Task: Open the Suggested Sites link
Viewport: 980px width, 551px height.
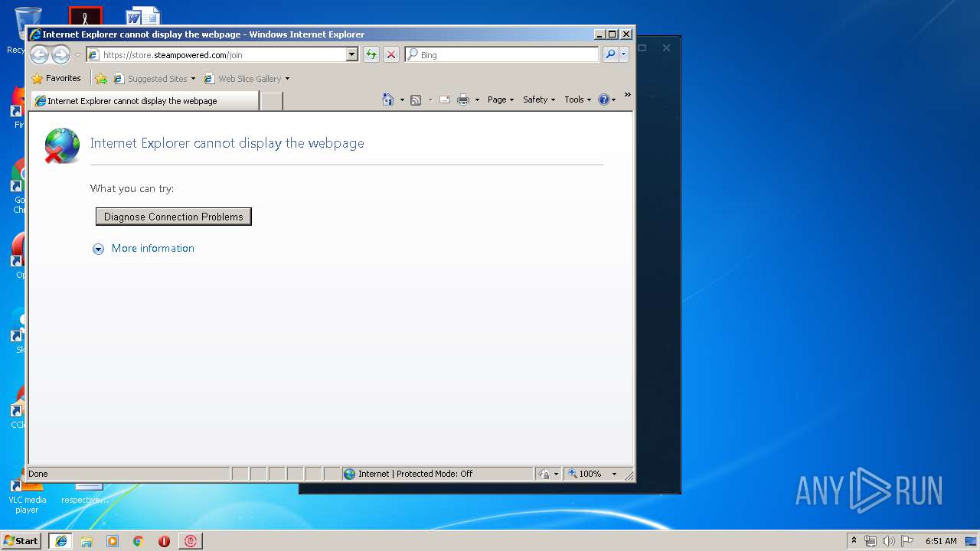Action: [151, 78]
